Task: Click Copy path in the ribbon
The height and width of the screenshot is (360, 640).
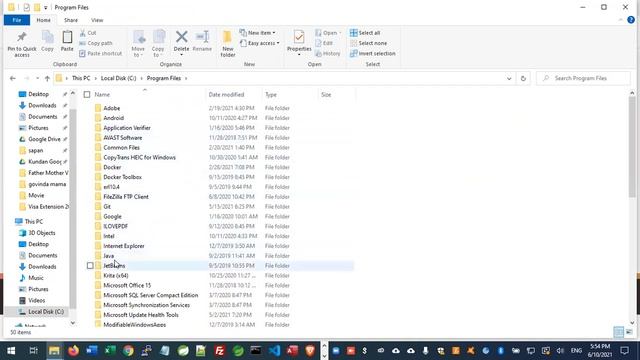Action: tap(96, 43)
